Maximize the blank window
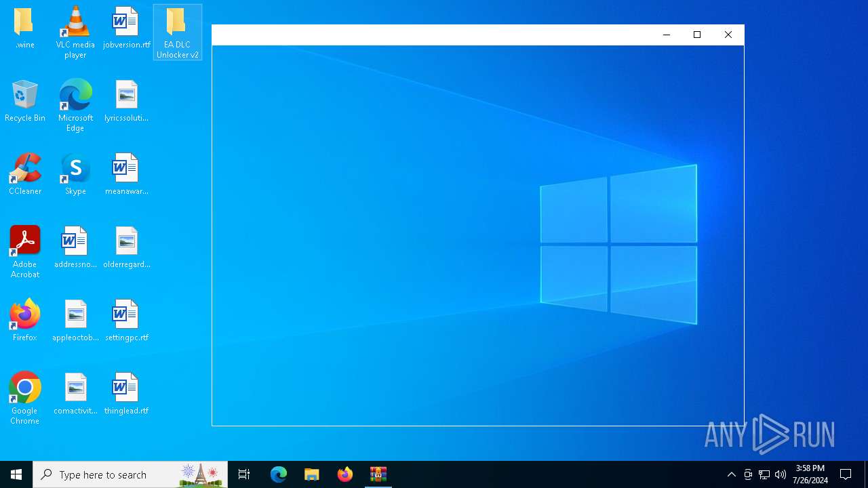 tap(697, 35)
